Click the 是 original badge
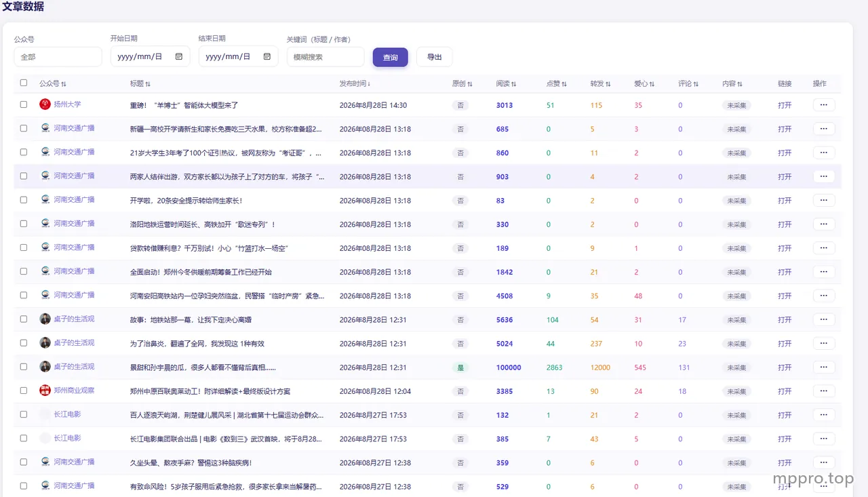This screenshot has height=497, width=868. (x=460, y=367)
